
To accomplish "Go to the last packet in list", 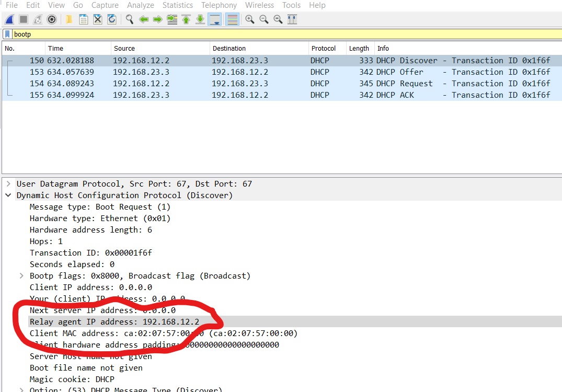I will tap(200, 19).
